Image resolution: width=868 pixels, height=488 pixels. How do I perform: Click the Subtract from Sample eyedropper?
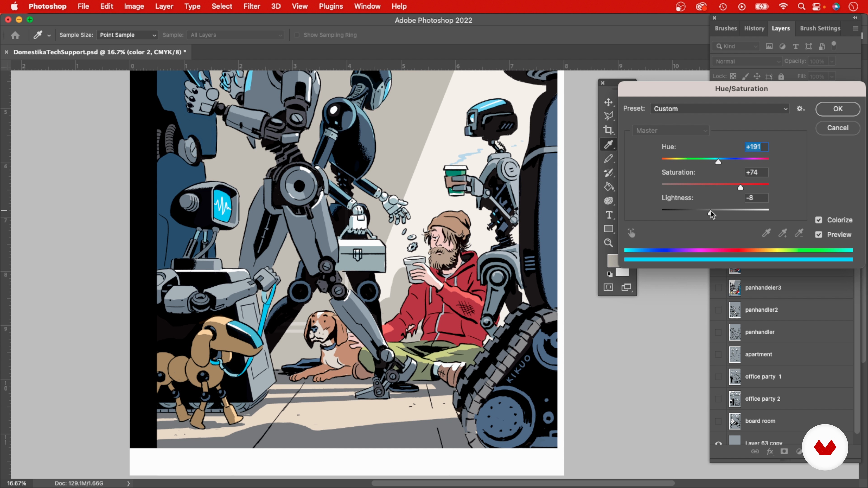[799, 233]
